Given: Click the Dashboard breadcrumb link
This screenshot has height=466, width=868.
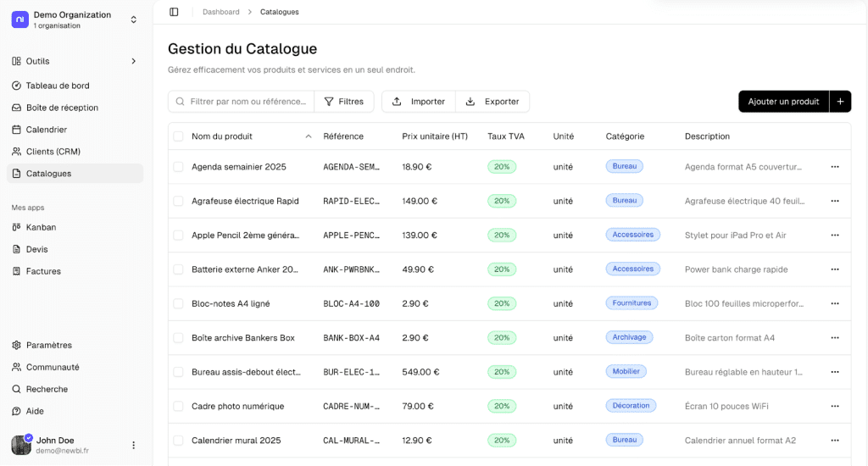Looking at the screenshot, I should point(220,12).
